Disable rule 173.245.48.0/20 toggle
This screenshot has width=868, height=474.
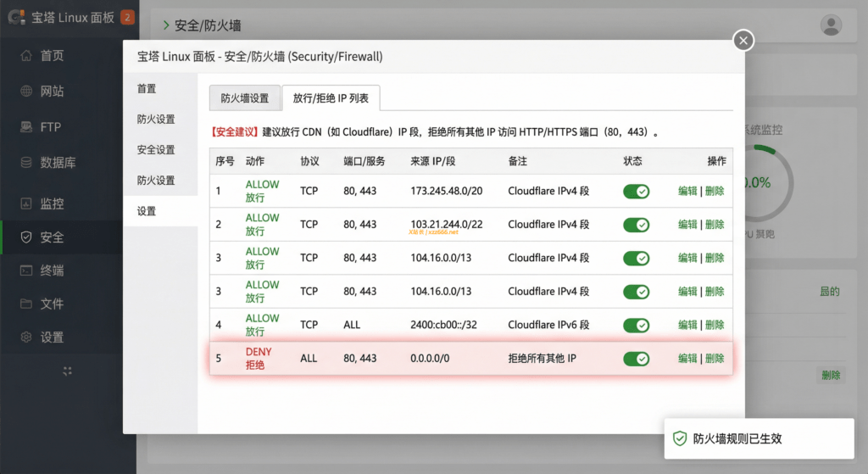pos(636,191)
